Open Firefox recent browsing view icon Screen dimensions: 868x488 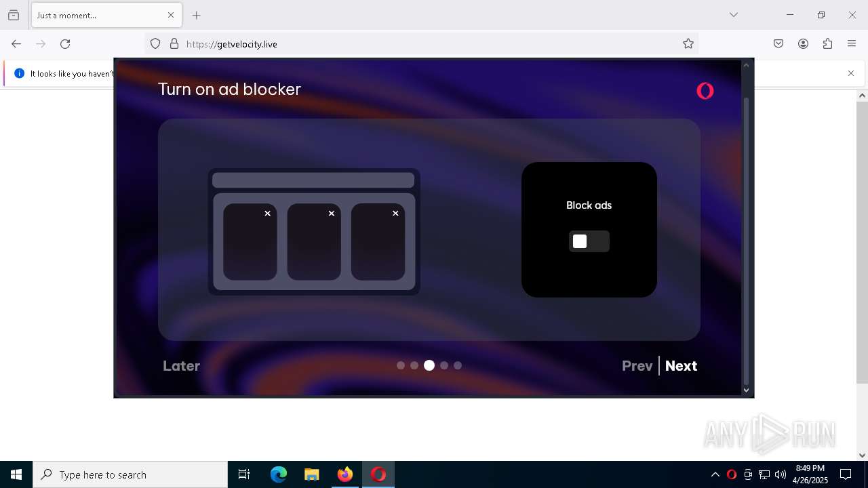14,15
